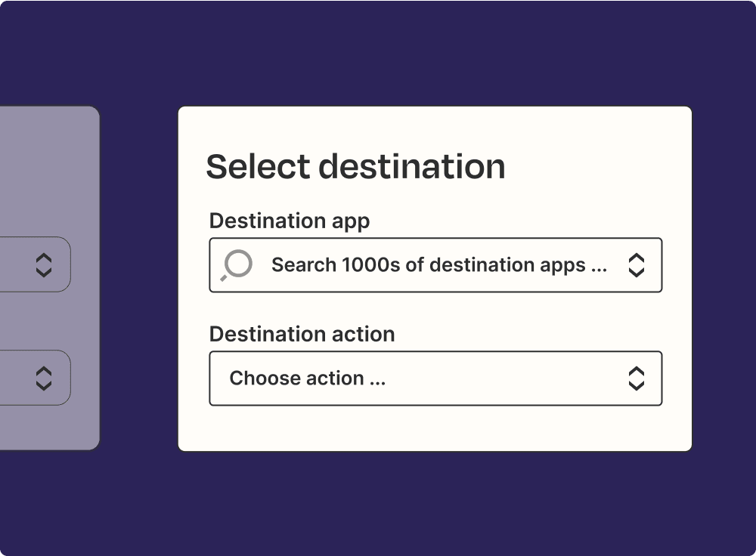Open the Destination app dropdown chevrons
This screenshot has width=756, height=556.
point(637,265)
